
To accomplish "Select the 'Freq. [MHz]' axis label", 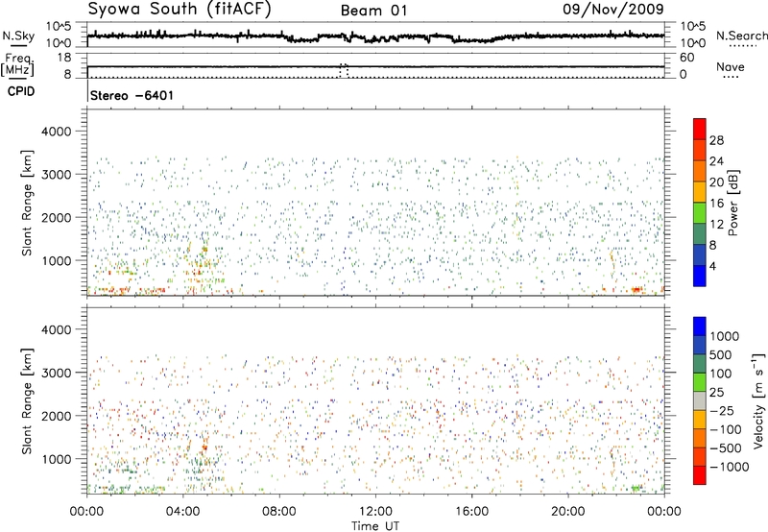I will point(18,64).
